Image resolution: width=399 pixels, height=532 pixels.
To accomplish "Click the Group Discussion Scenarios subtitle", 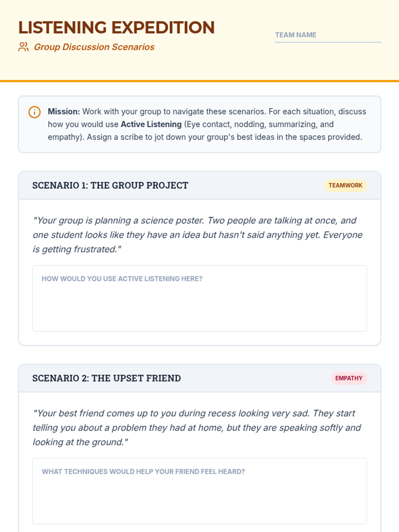I will coord(94,47).
